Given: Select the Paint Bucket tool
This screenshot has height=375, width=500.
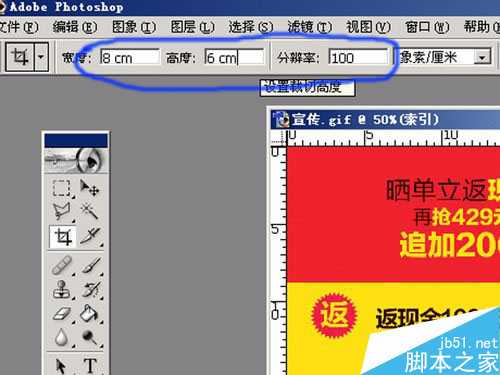Looking at the screenshot, I should coord(89,313).
